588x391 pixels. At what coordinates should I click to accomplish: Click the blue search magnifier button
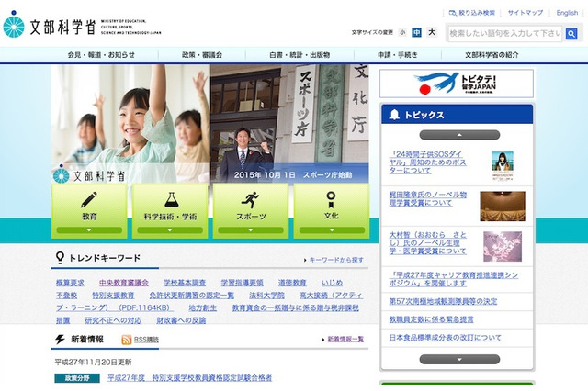click(571, 34)
